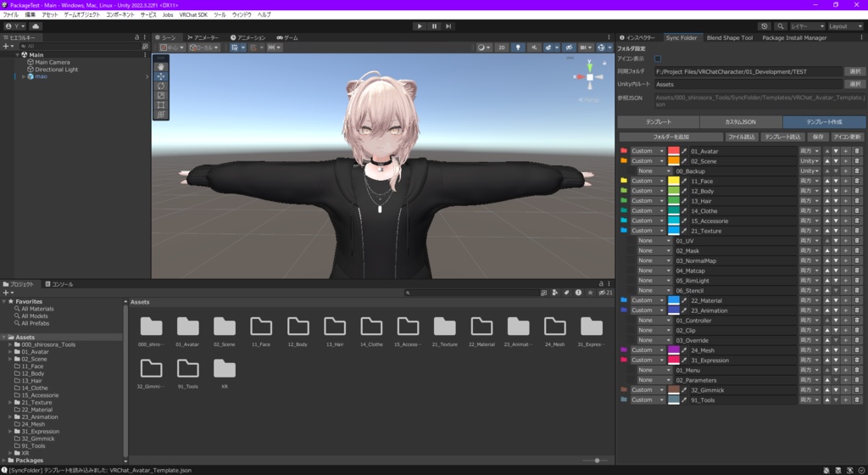The image size is (868, 475).
Task: Switch to the Inspector tab
Action: pos(637,37)
